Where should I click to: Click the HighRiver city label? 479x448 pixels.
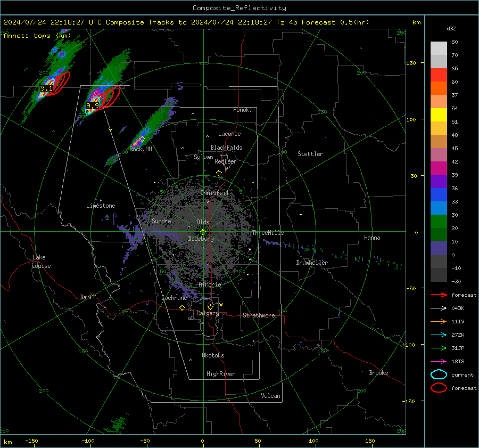pos(221,374)
